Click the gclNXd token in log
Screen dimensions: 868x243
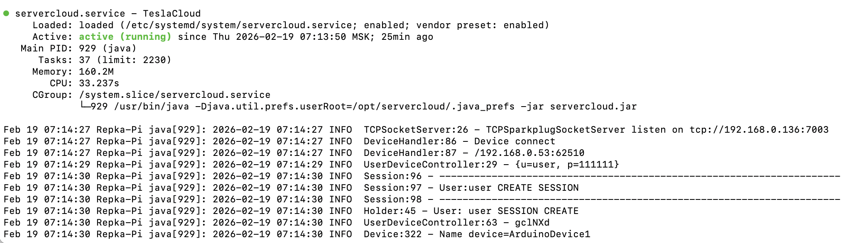coord(532,222)
